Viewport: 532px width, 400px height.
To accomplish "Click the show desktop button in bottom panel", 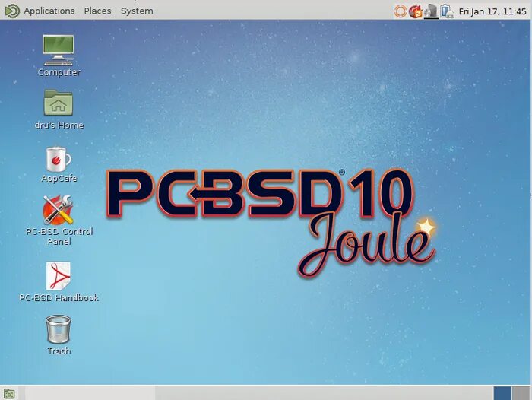I will 9,394.
